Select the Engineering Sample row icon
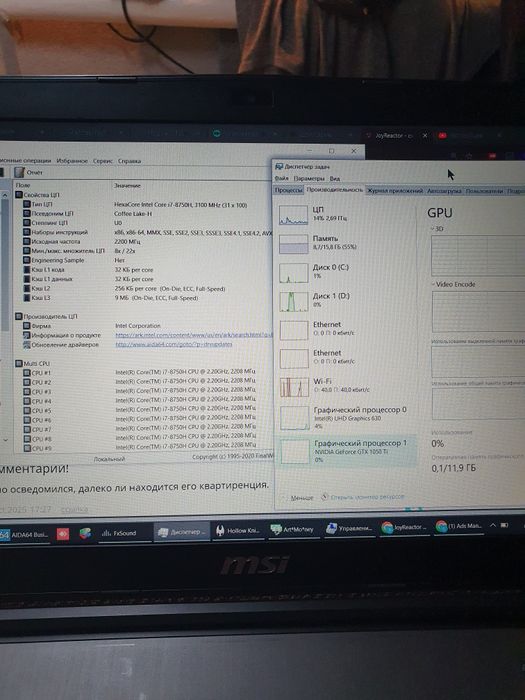Screen dimensions: 525x700 (27, 260)
